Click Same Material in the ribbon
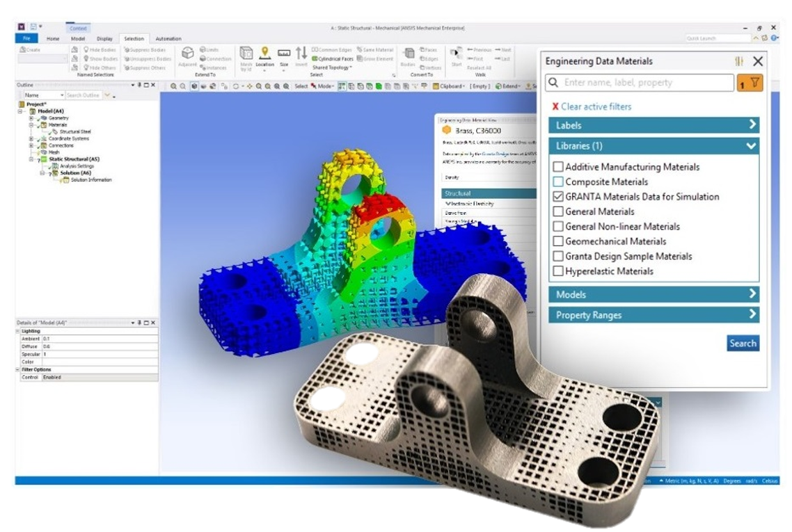 point(375,49)
